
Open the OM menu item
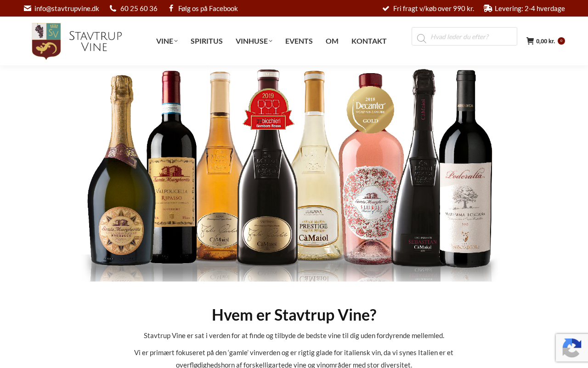coord(332,41)
